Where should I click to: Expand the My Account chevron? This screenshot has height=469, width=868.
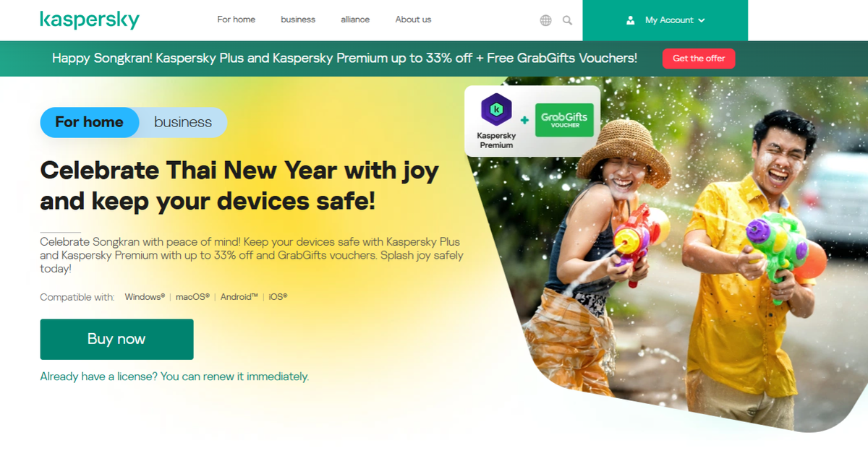[x=702, y=20]
